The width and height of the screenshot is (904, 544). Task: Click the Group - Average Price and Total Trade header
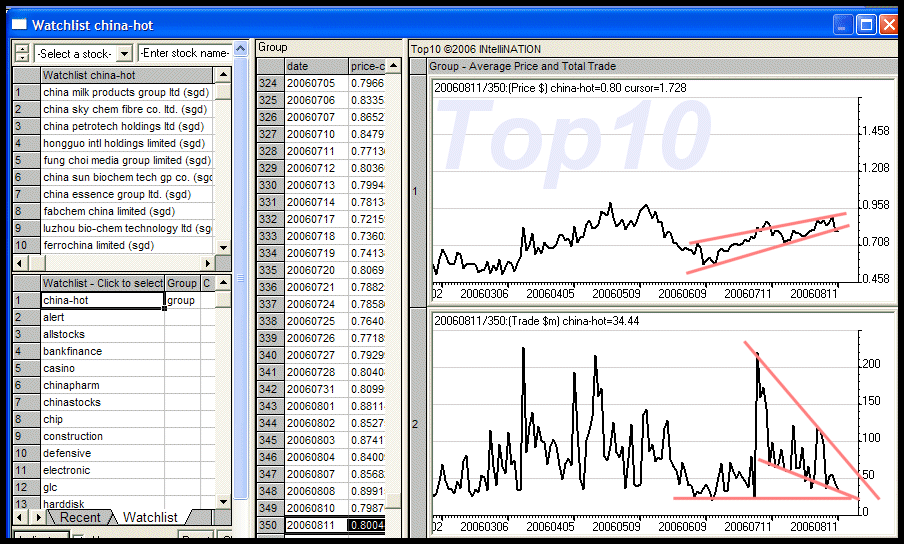pyautogui.click(x=662, y=66)
